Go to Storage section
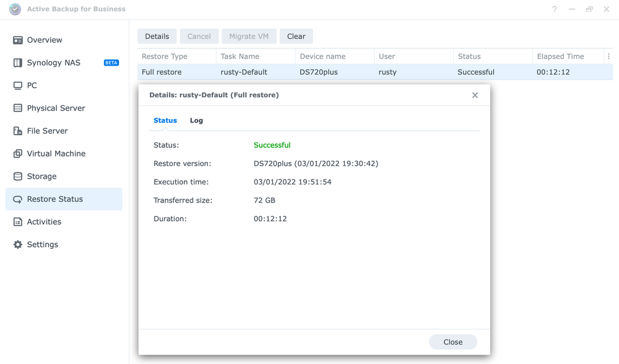The width and height of the screenshot is (619, 364). 64,176
